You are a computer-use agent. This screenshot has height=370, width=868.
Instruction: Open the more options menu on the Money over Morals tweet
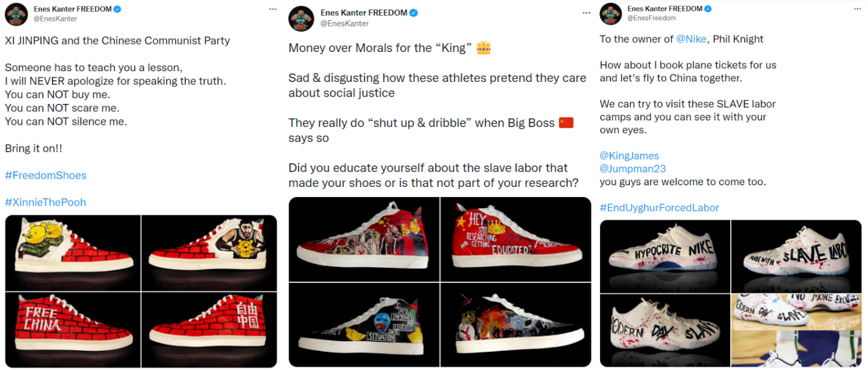(582, 12)
